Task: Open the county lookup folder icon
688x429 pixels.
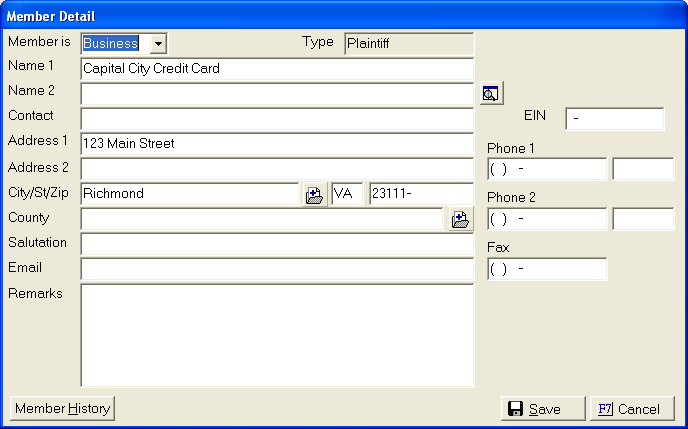Action: (460, 219)
